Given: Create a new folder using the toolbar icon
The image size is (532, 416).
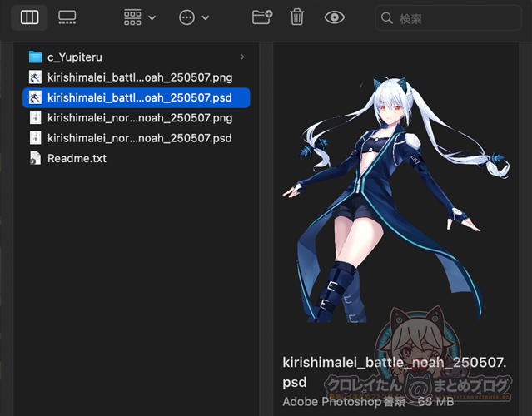Looking at the screenshot, I should [x=262, y=17].
